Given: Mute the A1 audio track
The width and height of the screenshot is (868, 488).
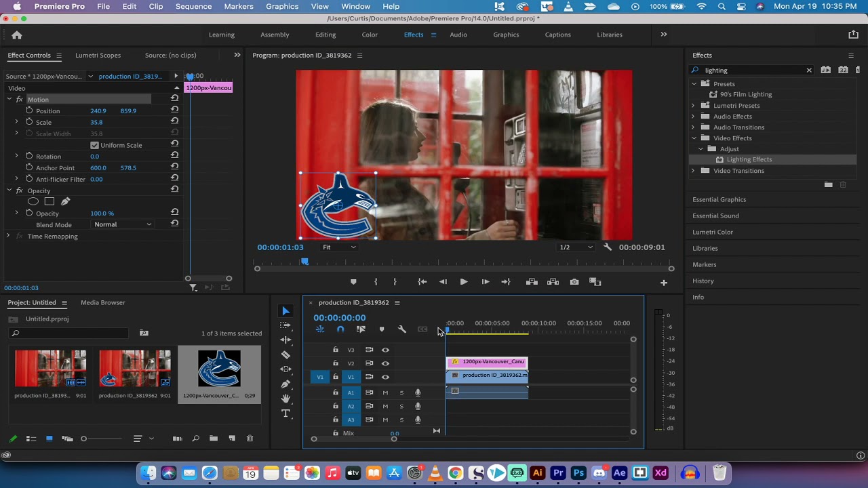Looking at the screenshot, I should click(385, 392).
